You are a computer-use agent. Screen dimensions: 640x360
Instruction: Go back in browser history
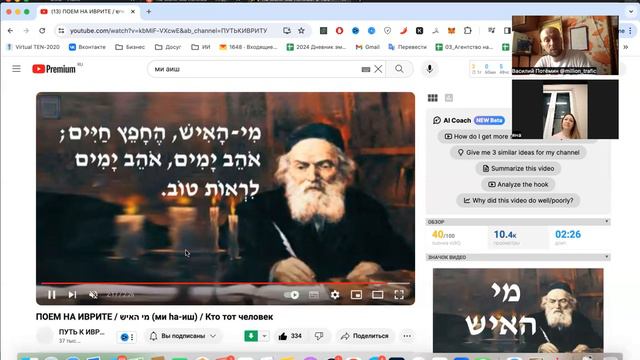11,31
